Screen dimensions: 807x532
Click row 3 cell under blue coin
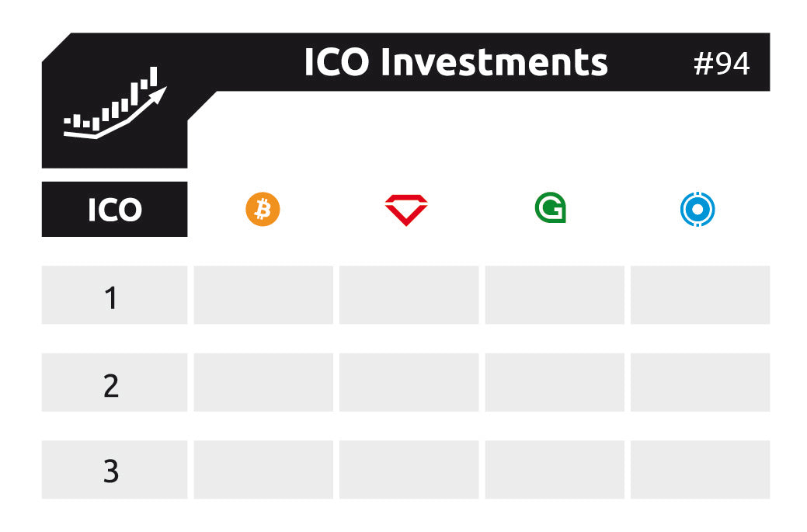tap(700, 470)
